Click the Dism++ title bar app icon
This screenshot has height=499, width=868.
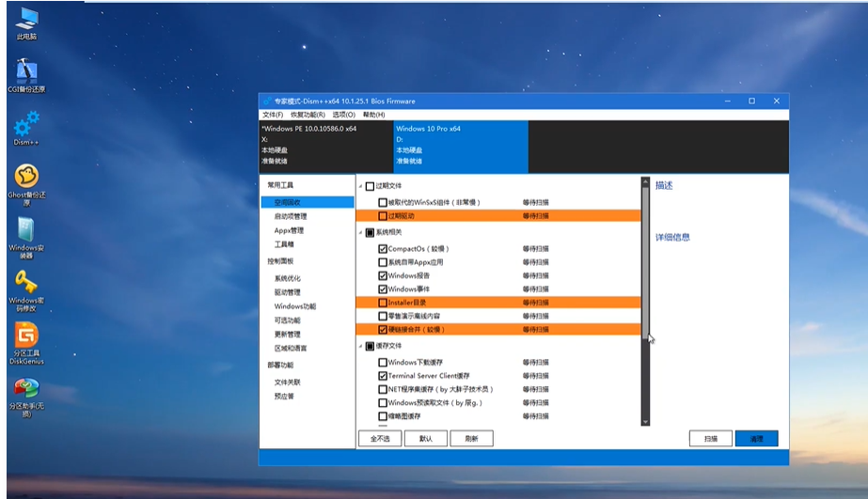point(267,101)
